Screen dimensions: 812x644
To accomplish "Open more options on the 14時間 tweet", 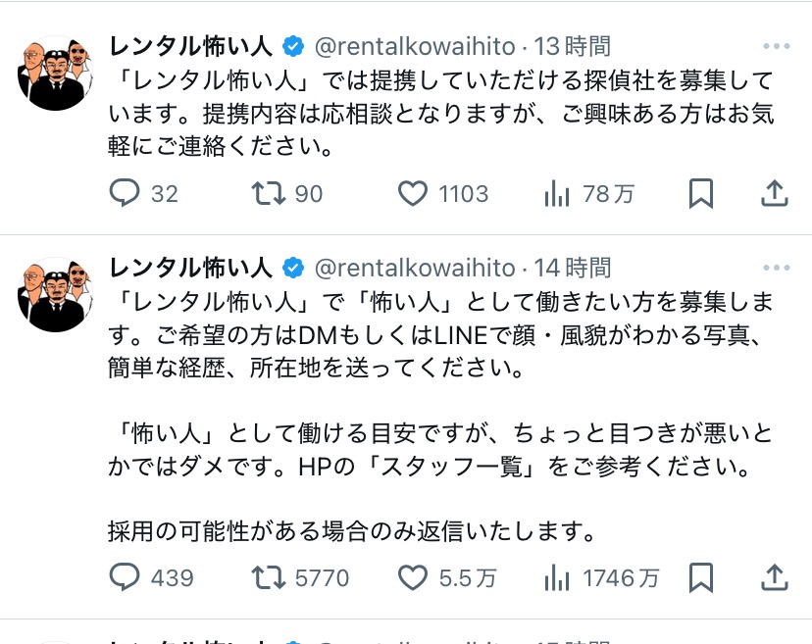I will coord(777,268).
